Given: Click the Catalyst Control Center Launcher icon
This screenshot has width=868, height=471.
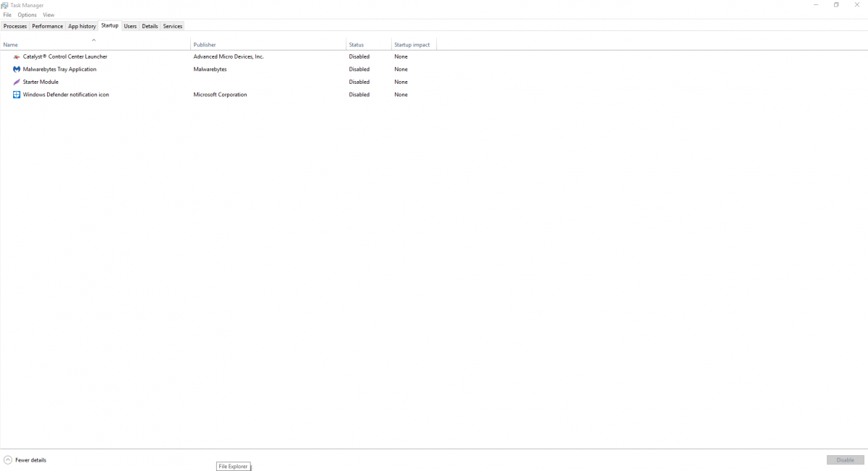Looking at the screenshot, I should pos(17,56).
